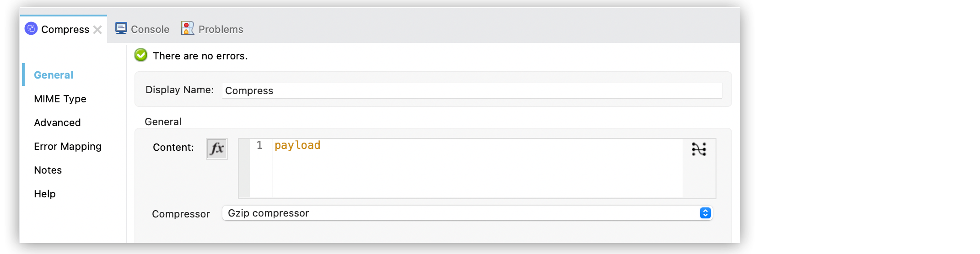Show the Notes section
Image resolution: width=980 pixels, height=254 pixels.
[48, 170]
